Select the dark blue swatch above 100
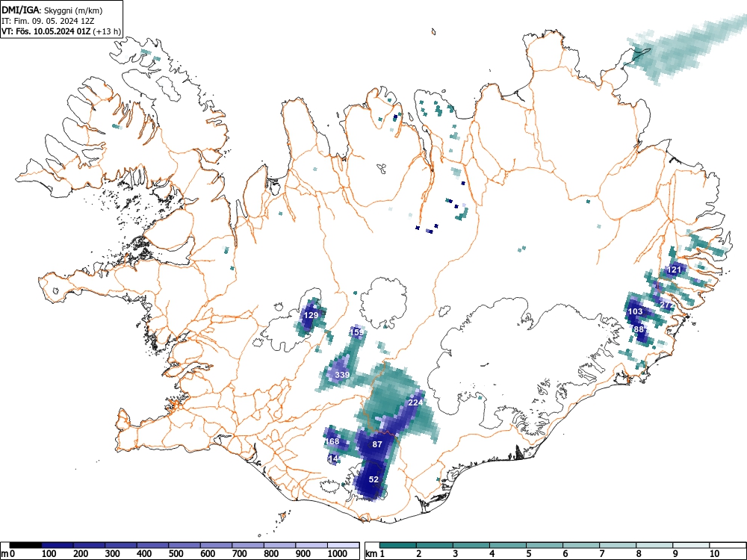 coord(58,545)
